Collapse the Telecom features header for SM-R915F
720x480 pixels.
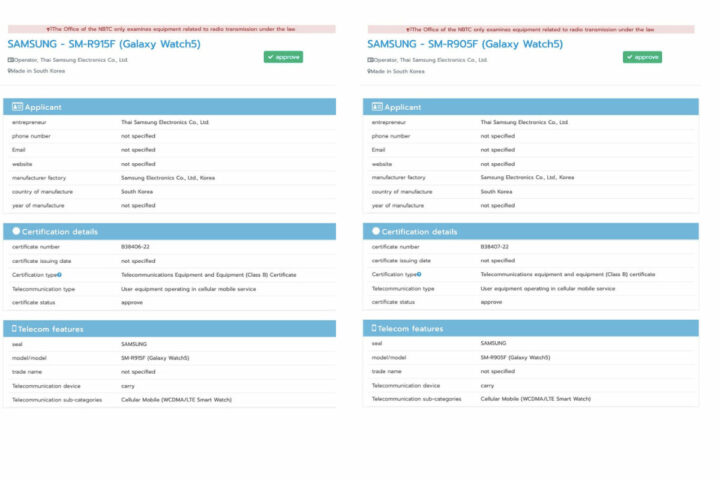point(170,328)
